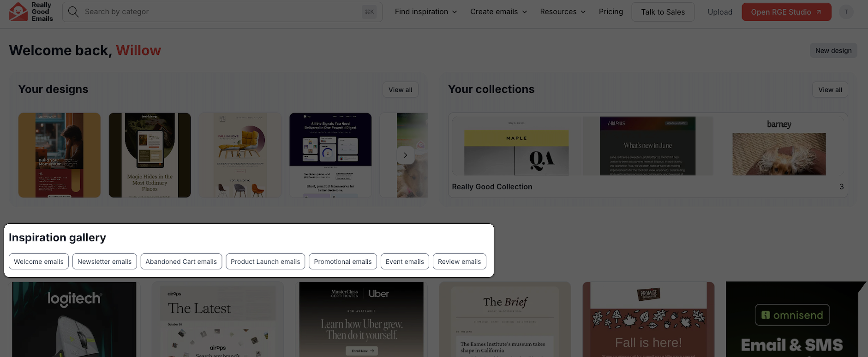Click the collection count 3
This screenshot has height=357, width=868.
click(841, 187)
